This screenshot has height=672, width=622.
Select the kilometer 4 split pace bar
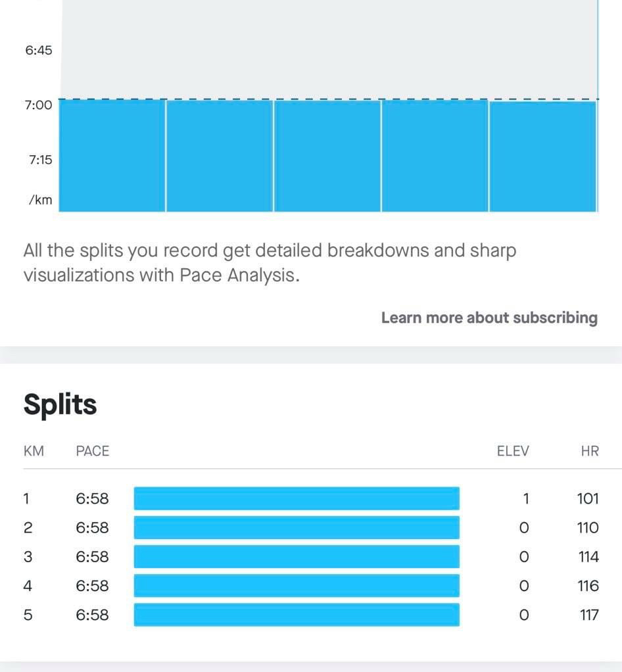(297, 586)
